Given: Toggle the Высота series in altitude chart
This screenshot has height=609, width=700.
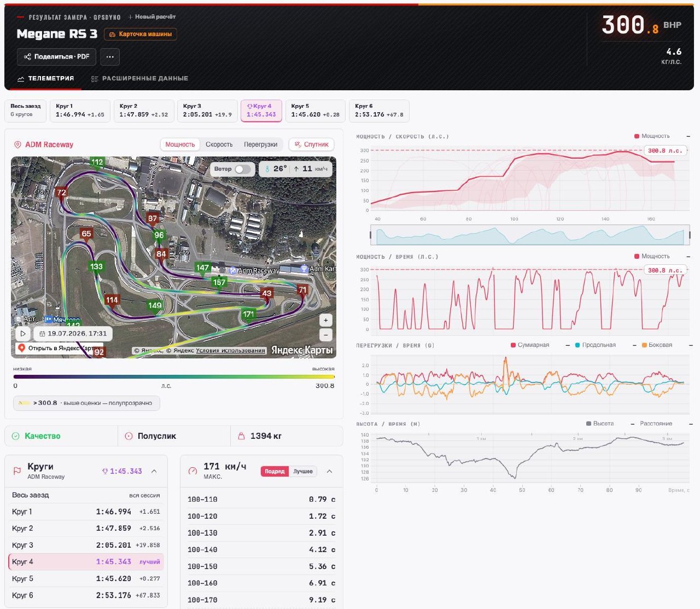Looking at the screenshot, I should 600,424.
